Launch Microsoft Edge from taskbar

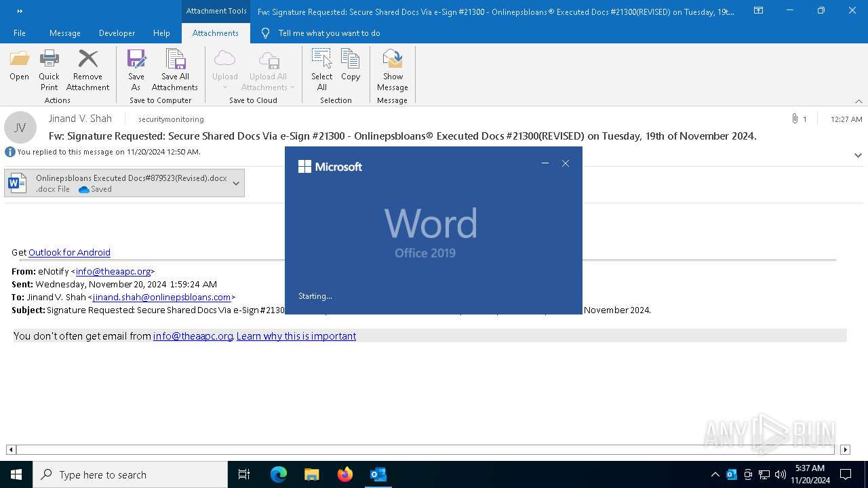click(x=279, y=474)
